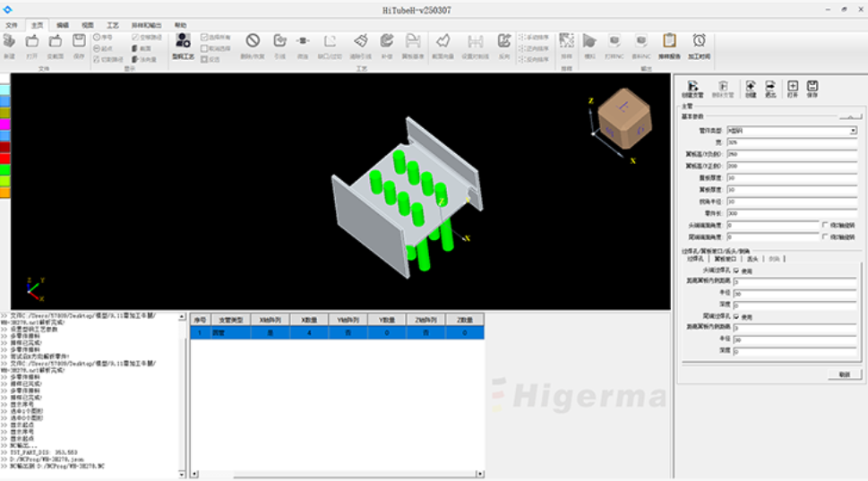
Task: Click the 新建 (New) file icon
Action: pyautogui.click(x=9, y=44)
